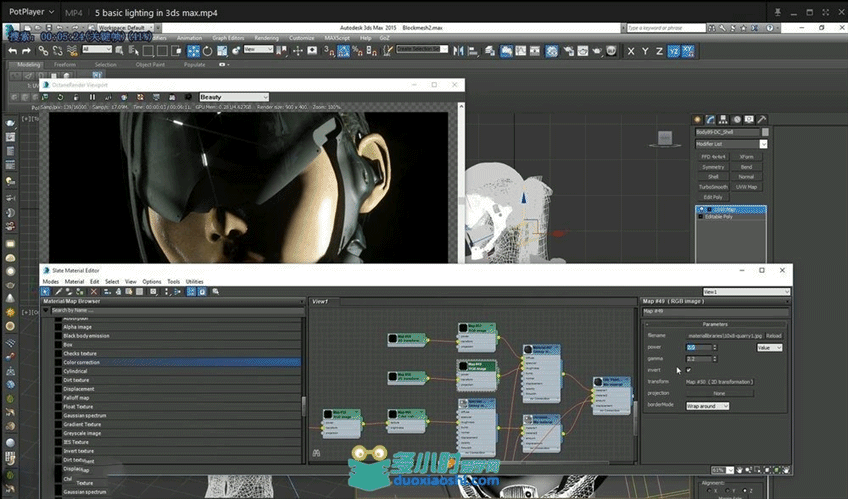Switch to the Freeform ribbon tab
The height and width of the screenshot is (499, 848).
coord(65,64)
